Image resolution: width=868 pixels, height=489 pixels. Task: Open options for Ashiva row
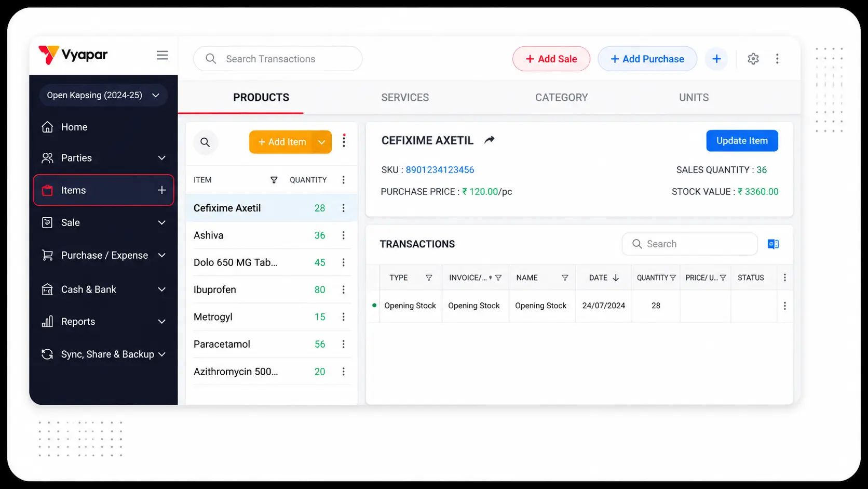tap(343, 235)
